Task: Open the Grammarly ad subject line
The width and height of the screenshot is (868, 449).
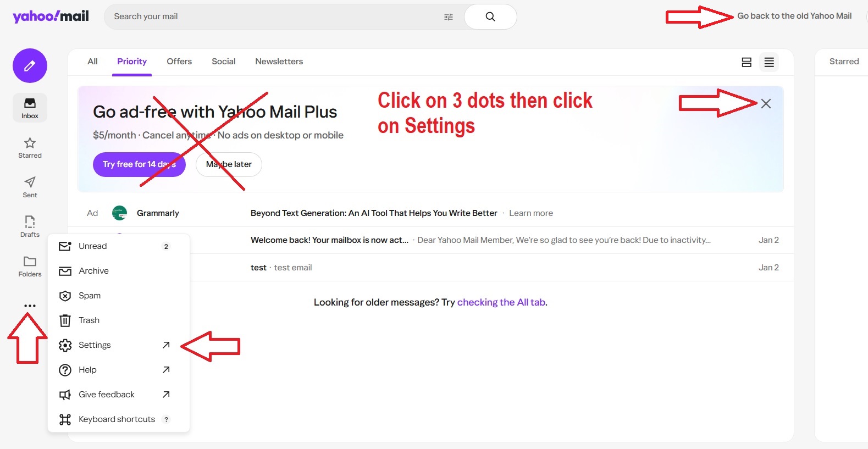Action: pos(374,213)
